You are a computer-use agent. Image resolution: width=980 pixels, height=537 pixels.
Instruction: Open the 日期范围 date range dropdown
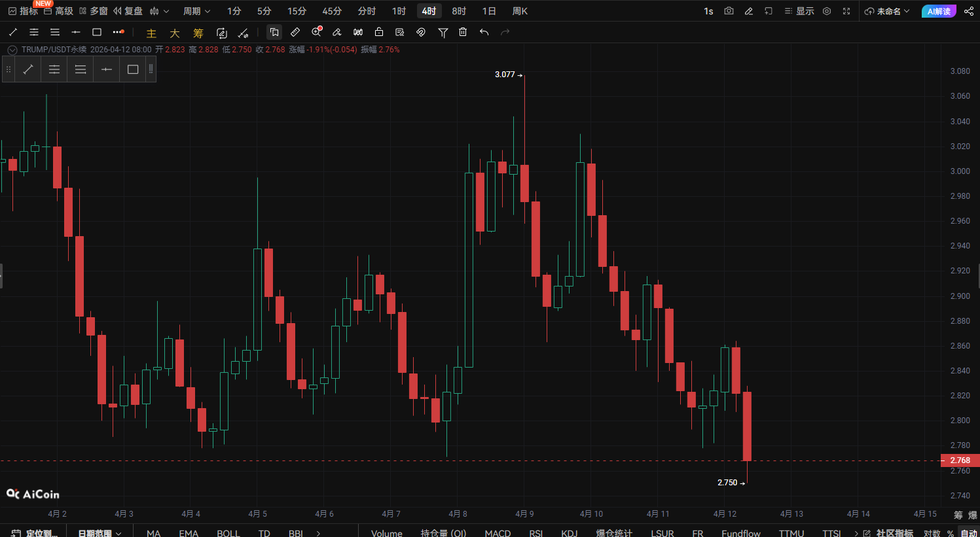pyautogui.click(x=100, y=533)
